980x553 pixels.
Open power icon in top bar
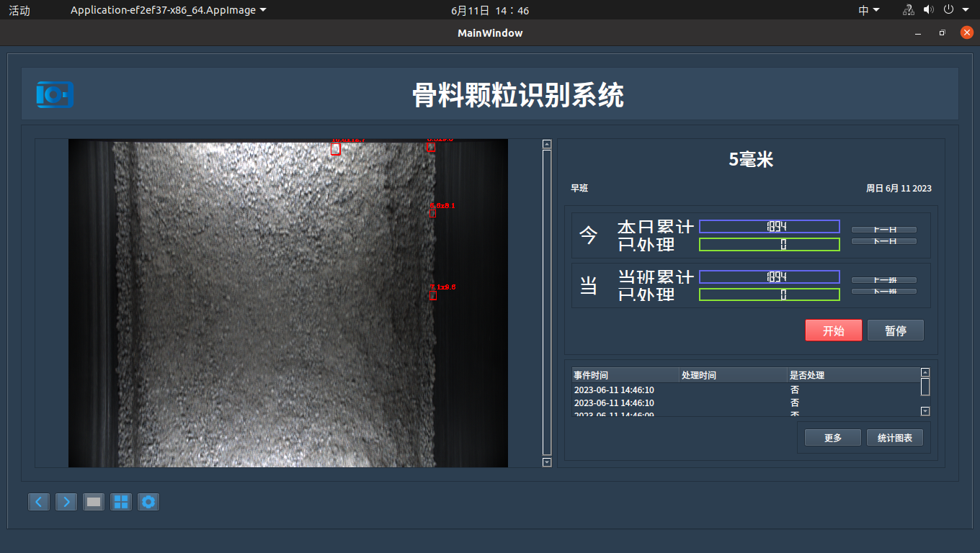coord(948,10)
